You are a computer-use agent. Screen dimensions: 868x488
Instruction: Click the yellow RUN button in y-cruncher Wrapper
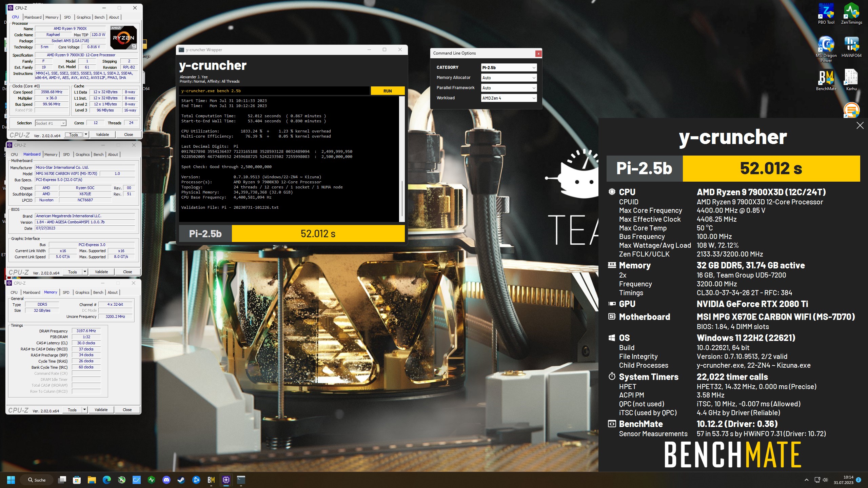tap(388, 91)
